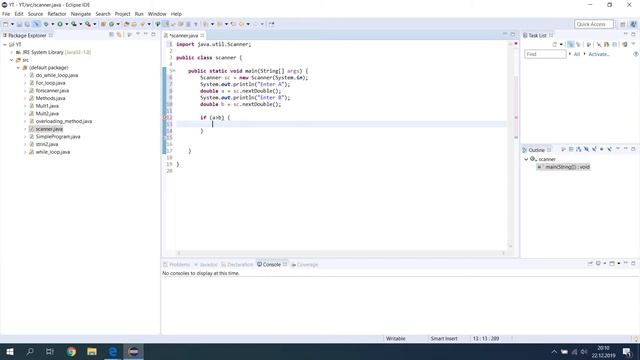
Task: Select overloading_method.java file
Action: point(64,121)
